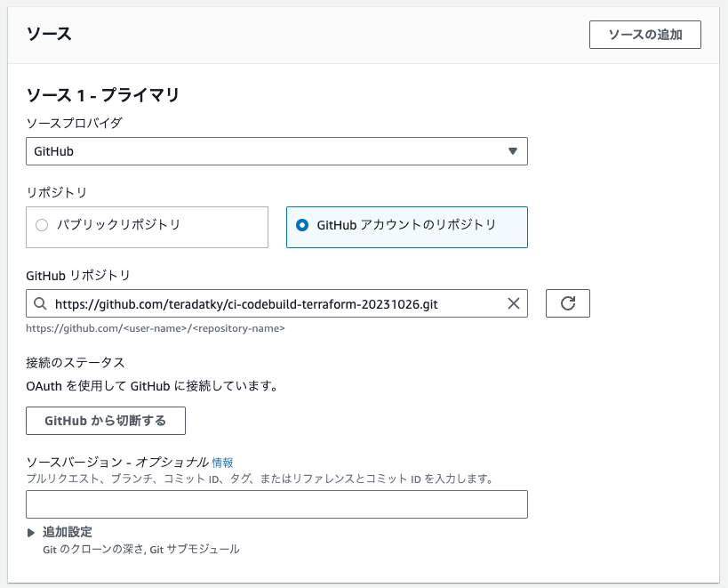
Task: Click the 'Git のクローンの深さ, Git サブモジュール' text
Action: click(141, 550)
